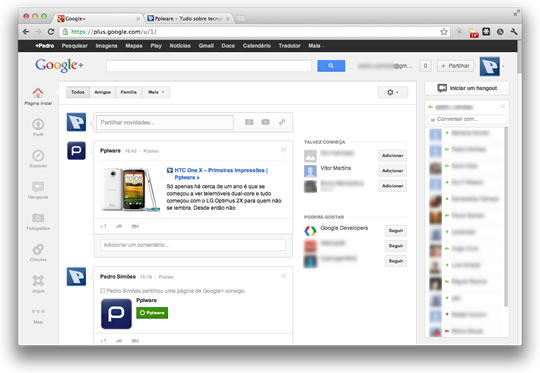Image resolution: width=540 pixels, height=373 pixels.
Task: Open options menu of Pedro Simões post
Action: (x=283, y=276)
